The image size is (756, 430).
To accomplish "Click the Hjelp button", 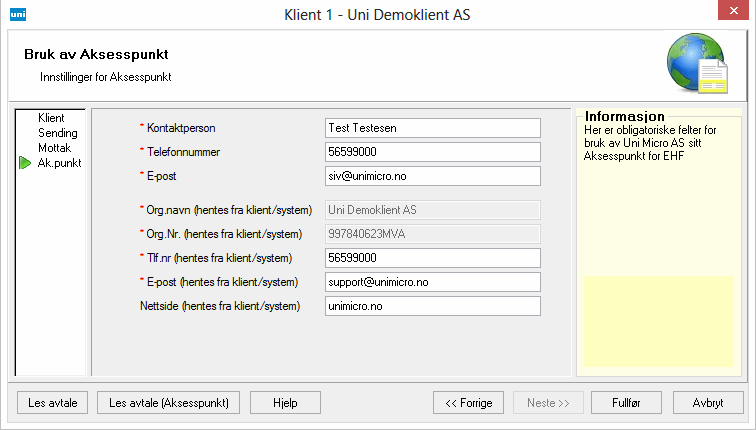I will (285, 402).
